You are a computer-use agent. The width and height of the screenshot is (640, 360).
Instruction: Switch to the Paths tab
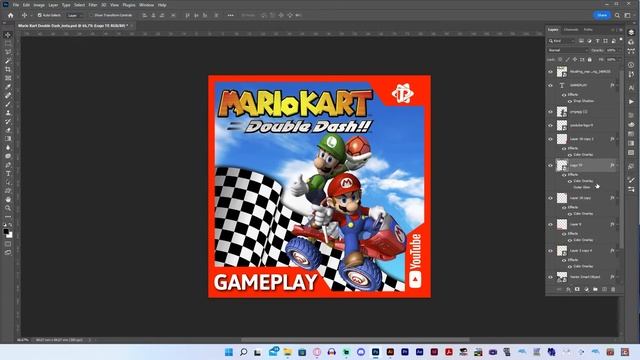click(x=588, y=29)
